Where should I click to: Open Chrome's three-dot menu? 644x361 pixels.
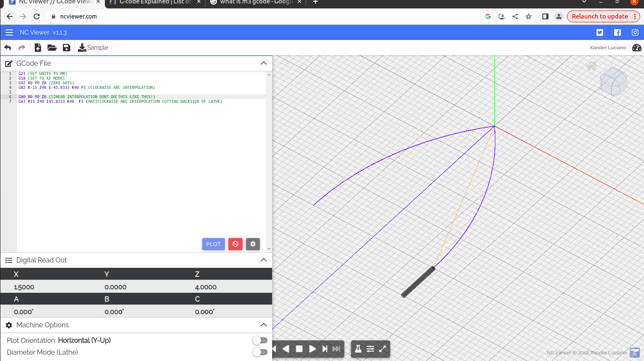point(635,16)
